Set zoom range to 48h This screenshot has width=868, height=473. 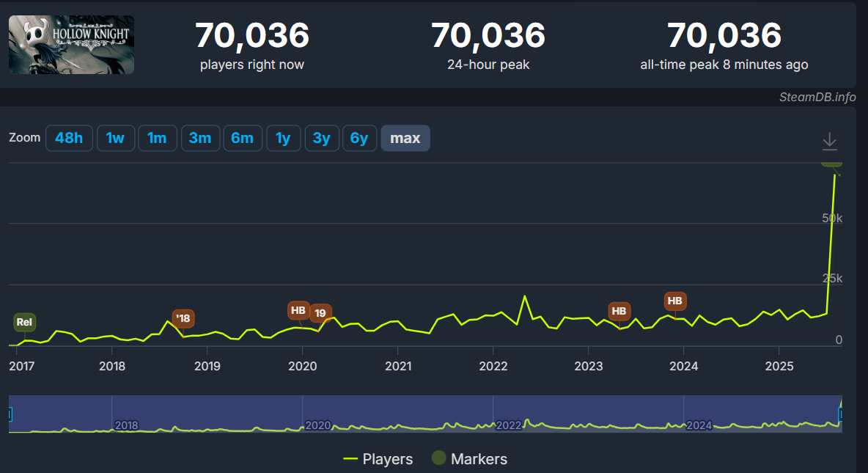click(x=69, y=138)
